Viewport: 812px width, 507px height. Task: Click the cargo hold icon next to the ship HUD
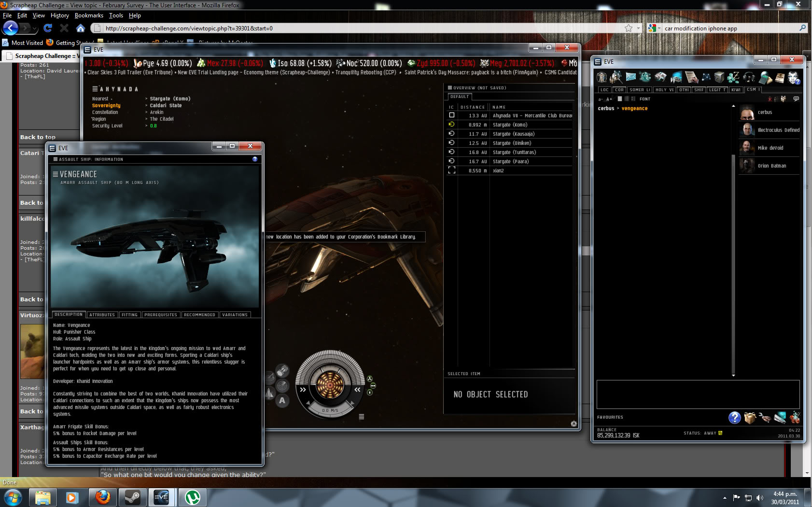pyautogui.click(x=282, y=370)
